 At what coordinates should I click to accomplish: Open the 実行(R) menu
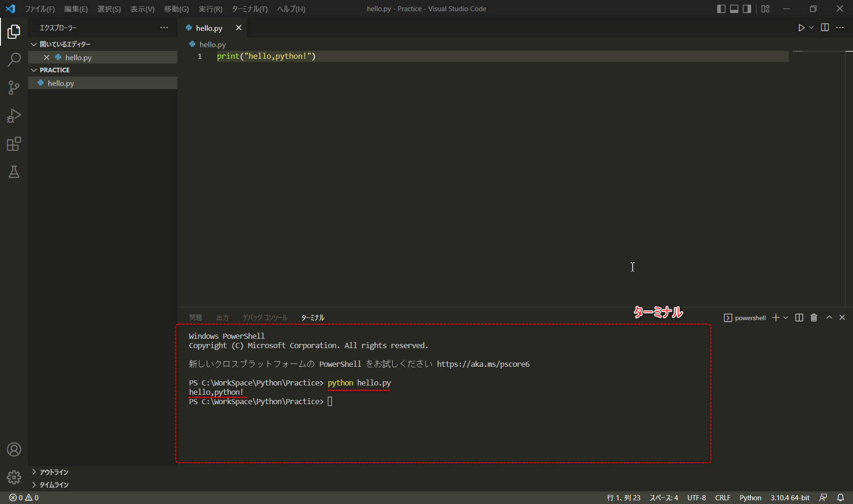tap(211, 9)
